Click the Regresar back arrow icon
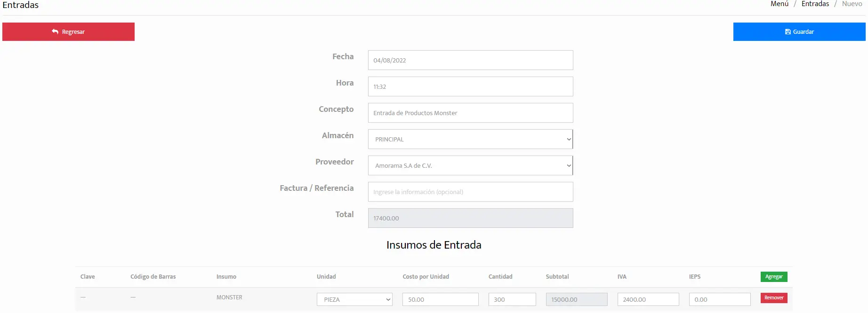Image resolution: width=868 pixels, height=313 pixels. [x=55, y=31]
